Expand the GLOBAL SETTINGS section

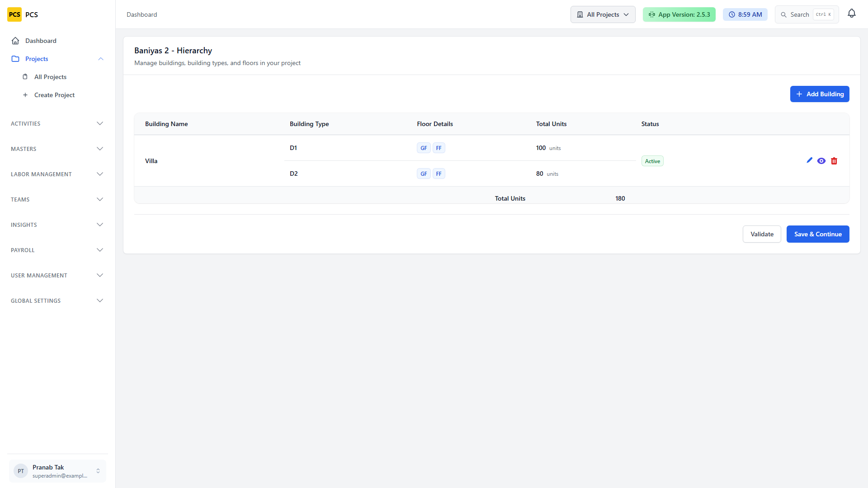click(57, 301)
